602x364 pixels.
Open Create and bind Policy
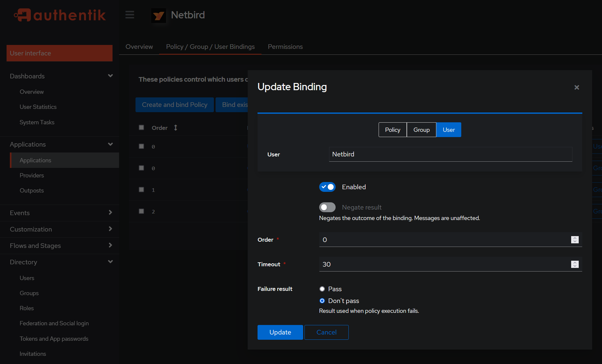(x=175, y=105)
